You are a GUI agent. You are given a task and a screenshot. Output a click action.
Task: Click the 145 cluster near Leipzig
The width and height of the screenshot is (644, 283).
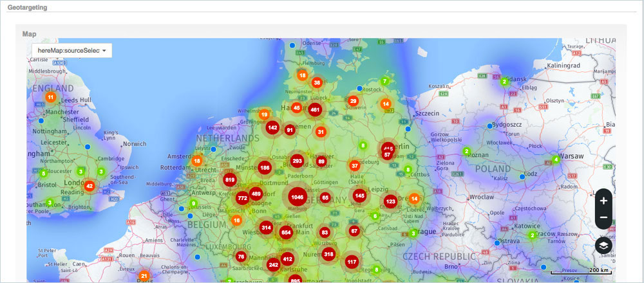[359, 196]
